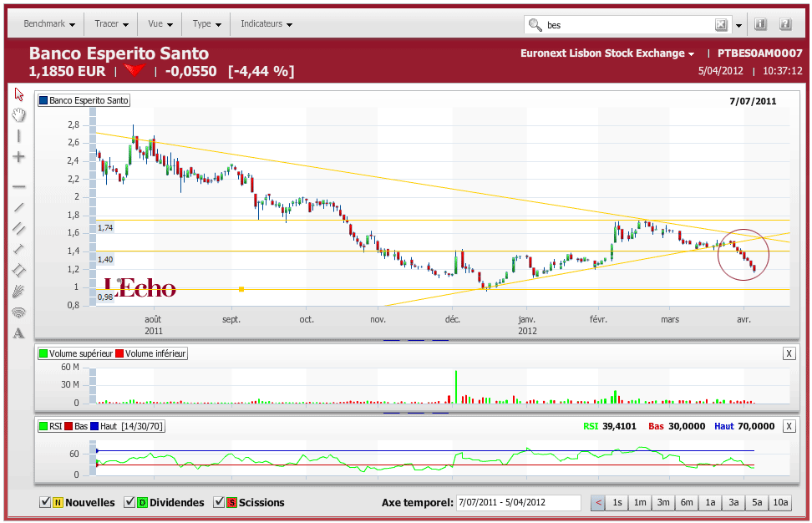
Task: Open the Benchmark dropdown menu
Action: pos(49,24)
